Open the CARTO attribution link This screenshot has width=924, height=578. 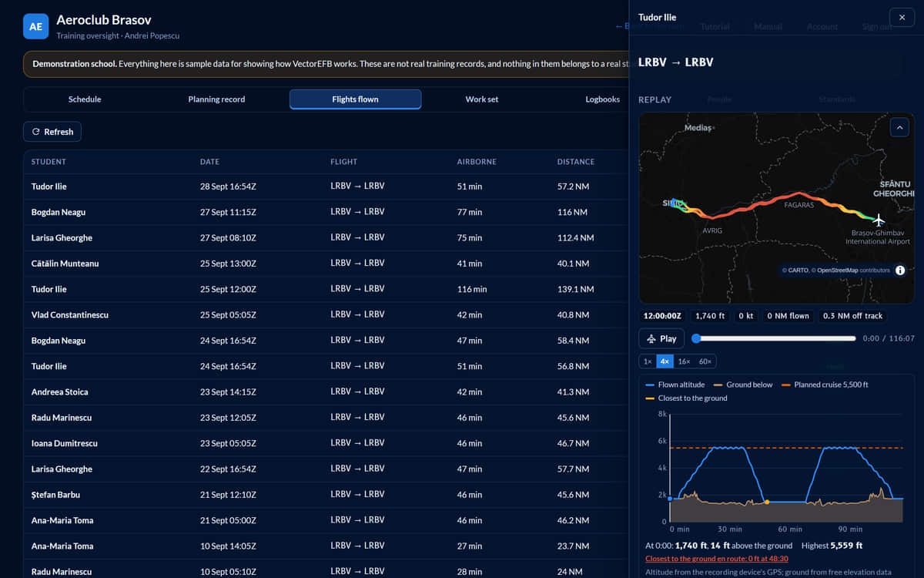(x=797, y=271)
